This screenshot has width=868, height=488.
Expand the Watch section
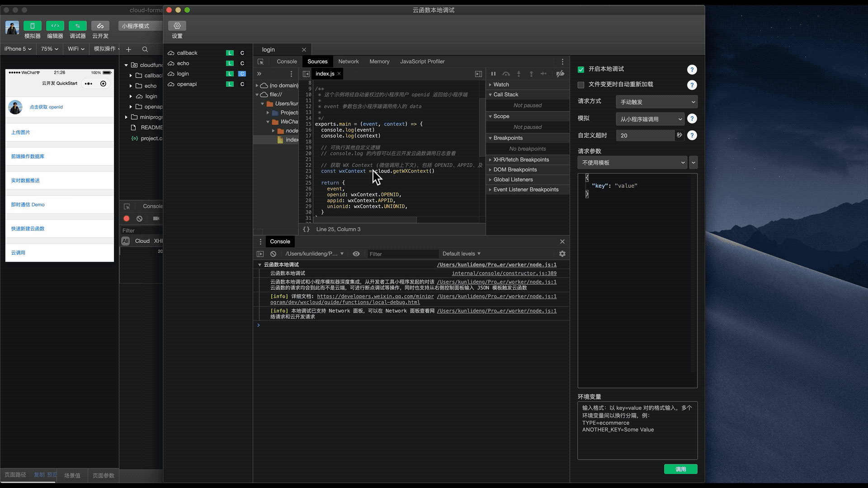coord(501,84)
